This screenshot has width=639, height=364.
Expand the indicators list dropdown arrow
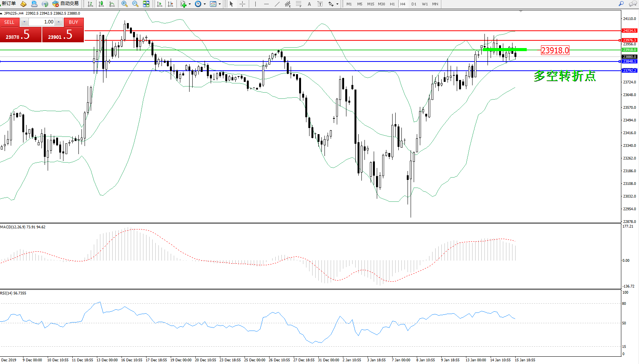click(x=190, y=4)
